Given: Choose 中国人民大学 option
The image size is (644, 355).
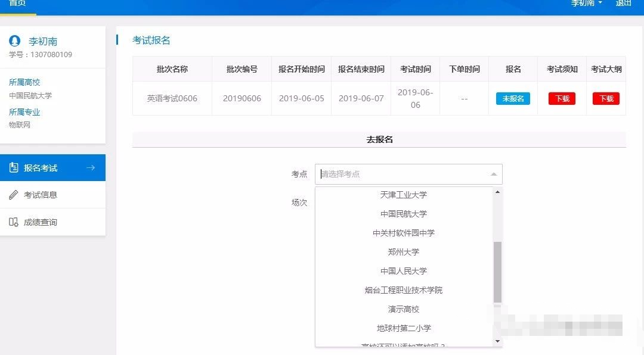Looking at the screenshot, I should click(x=404, y=271).
